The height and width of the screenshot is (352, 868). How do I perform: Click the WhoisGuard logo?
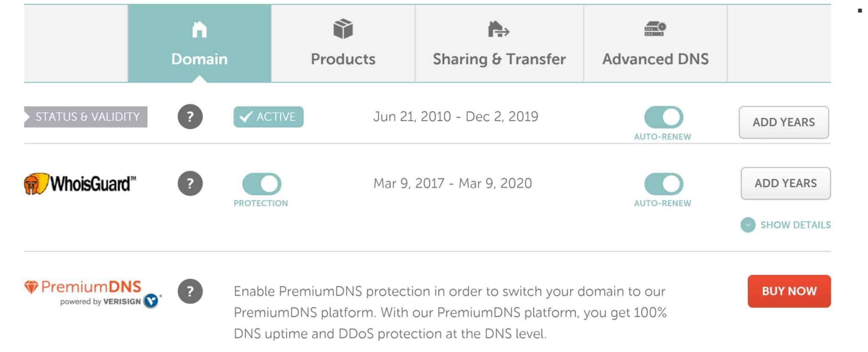pos(80,184)
